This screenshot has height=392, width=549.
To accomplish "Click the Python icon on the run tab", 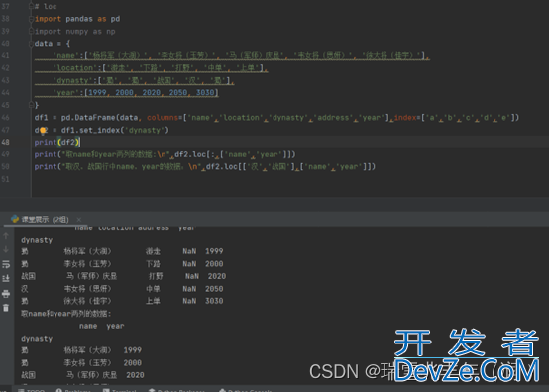I will click(15, 219).
